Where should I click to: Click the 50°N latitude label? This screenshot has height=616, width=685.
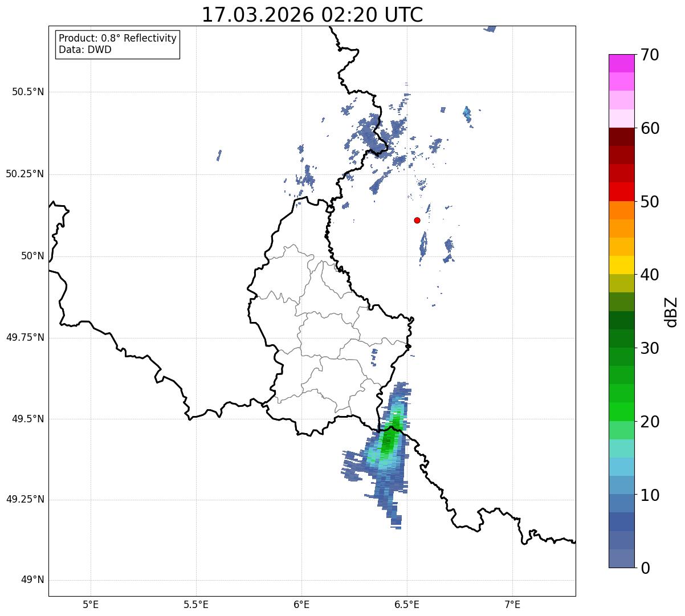point(32,256)
